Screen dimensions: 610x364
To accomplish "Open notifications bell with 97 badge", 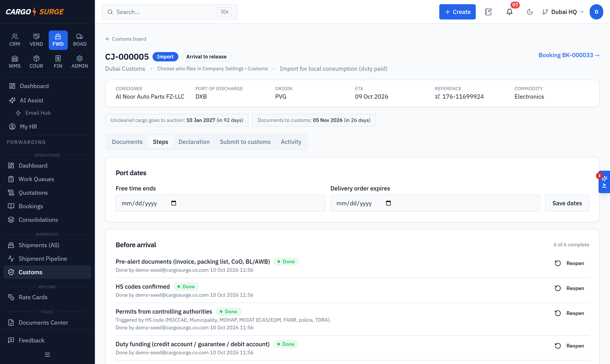I will (509, 12).
